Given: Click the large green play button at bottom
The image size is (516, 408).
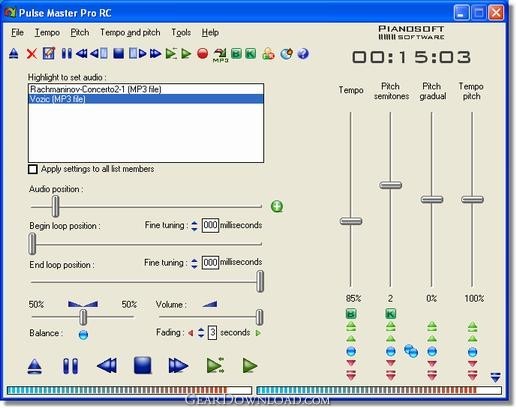Looking at the screenshot, I should [249, 366].
